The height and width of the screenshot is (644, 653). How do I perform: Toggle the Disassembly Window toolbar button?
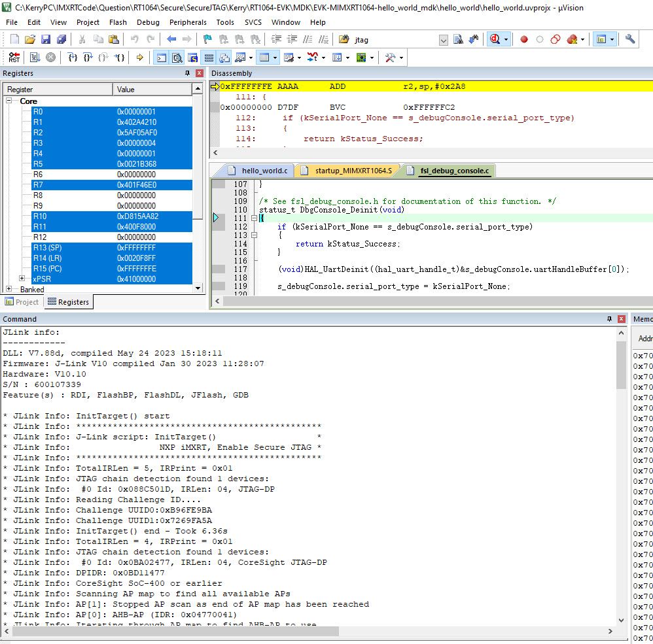177,58
